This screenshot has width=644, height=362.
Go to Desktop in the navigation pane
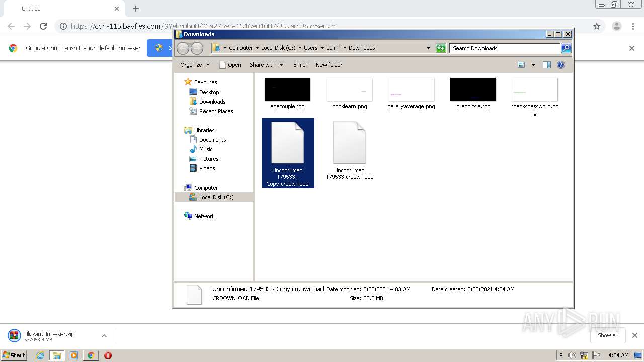(x=209, y=92)
